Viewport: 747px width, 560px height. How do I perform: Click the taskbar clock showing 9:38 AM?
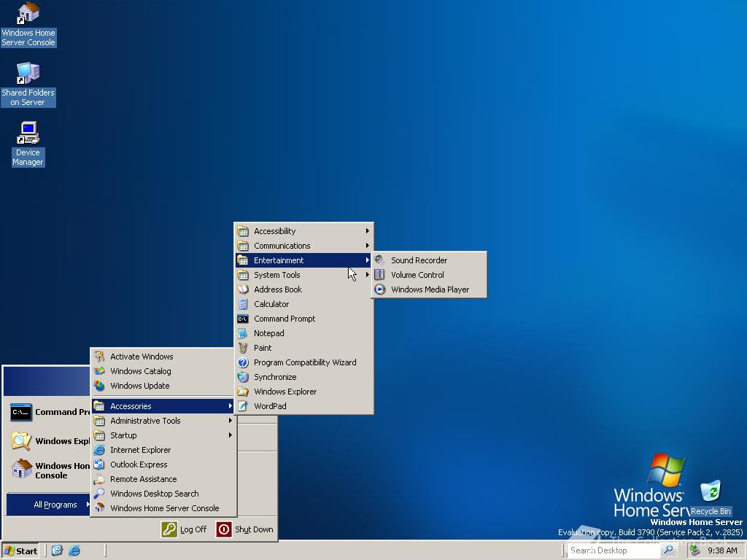722,551
